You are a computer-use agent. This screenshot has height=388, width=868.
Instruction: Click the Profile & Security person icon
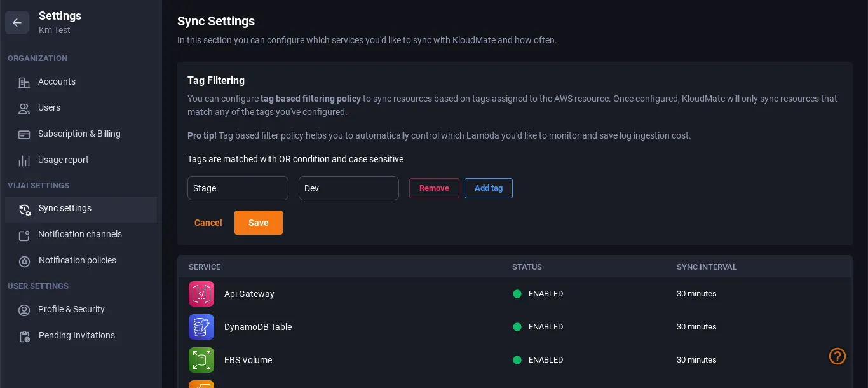24,310
